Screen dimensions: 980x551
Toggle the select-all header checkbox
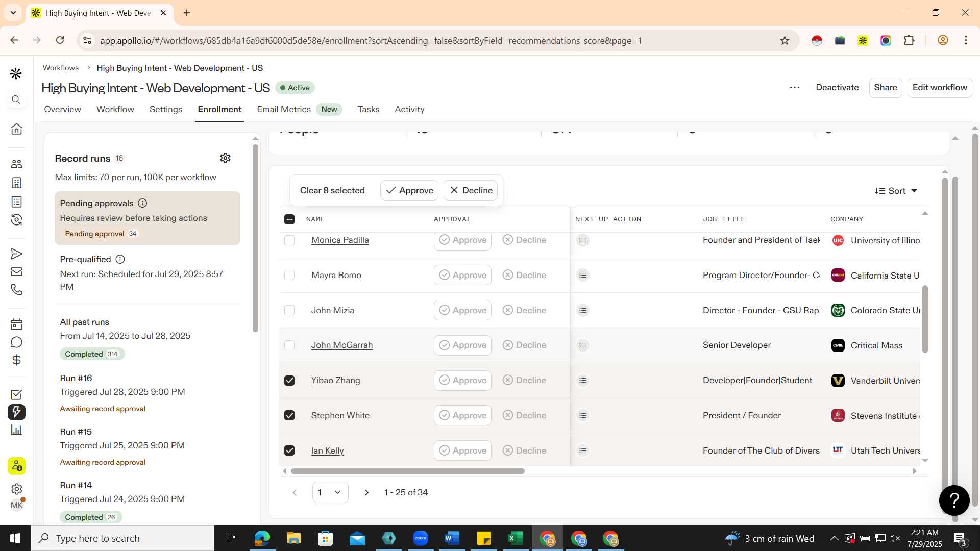tap(289, 219)
